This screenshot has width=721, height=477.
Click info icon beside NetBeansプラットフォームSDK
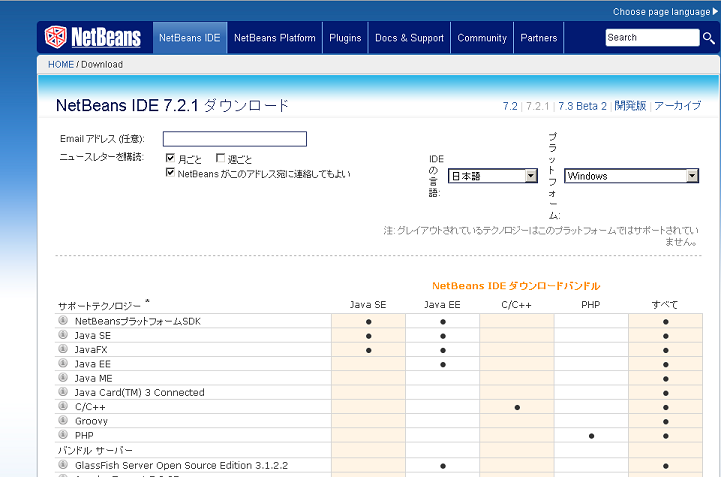coord(63,320)
